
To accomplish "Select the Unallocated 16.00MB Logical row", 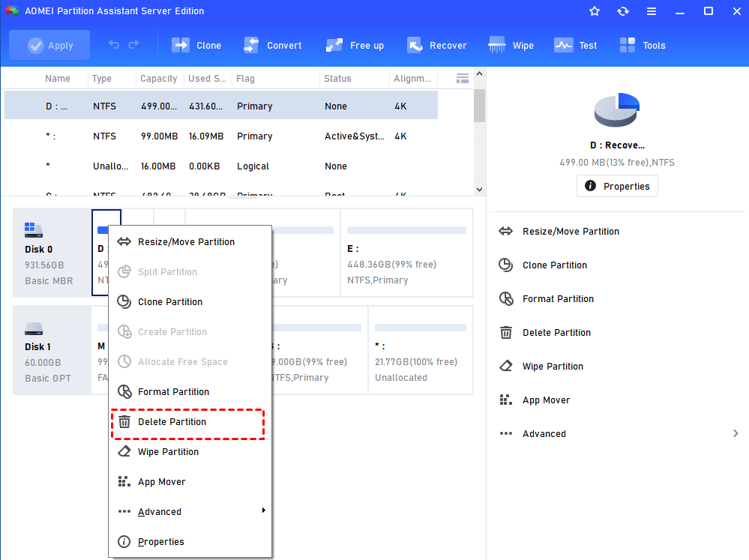I will pyautogui.click(x=221, y=166).
